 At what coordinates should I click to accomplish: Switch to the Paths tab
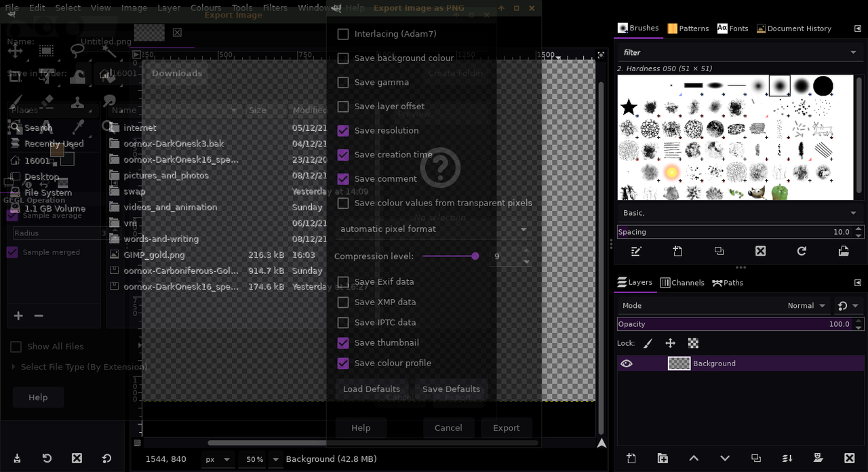tap(728, 283)
